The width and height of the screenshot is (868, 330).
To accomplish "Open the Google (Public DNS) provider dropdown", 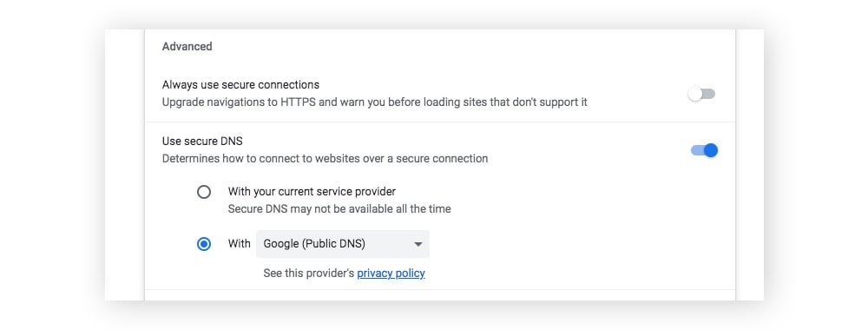I will (x=343, y=244).
